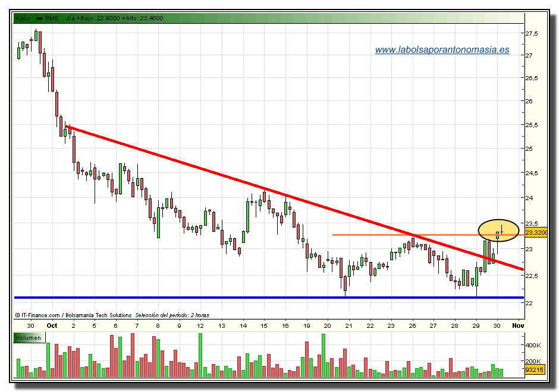Click the 200K volume axis label

[x=533, y=361]
